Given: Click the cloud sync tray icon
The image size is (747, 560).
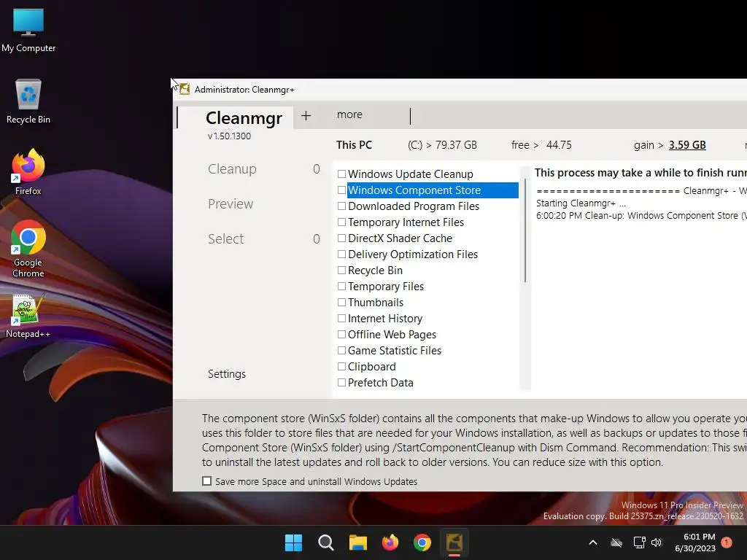Looking at the screenshot, I should pyautogui.click(x=616, y=542).
